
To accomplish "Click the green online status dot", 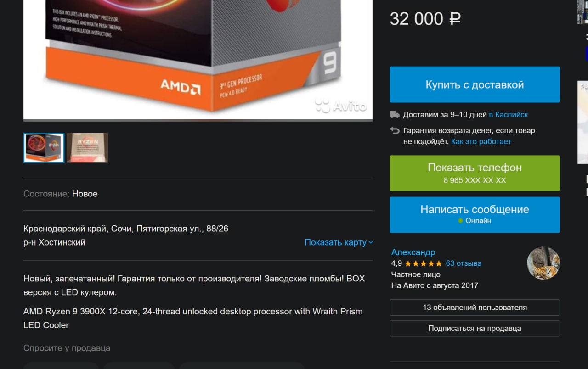I will (x=460, y=221).
